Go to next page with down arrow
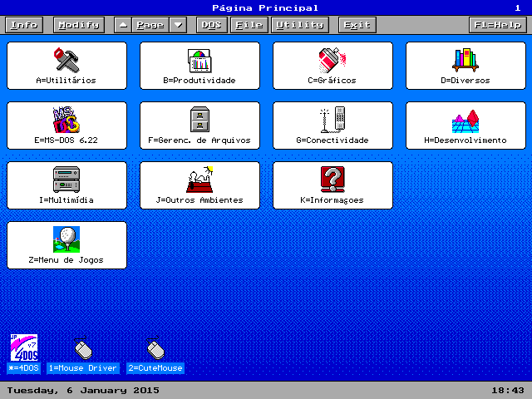 tap(178, 25)
